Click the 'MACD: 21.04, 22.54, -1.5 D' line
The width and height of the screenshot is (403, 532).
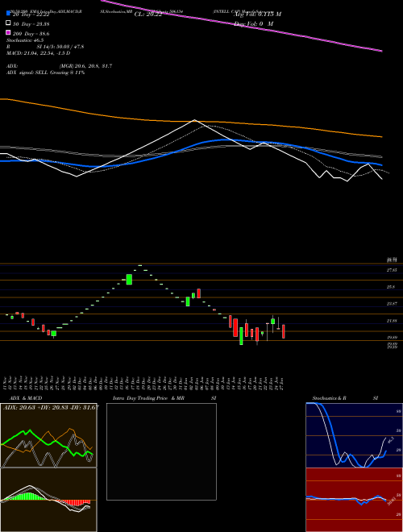coord(39,53)
